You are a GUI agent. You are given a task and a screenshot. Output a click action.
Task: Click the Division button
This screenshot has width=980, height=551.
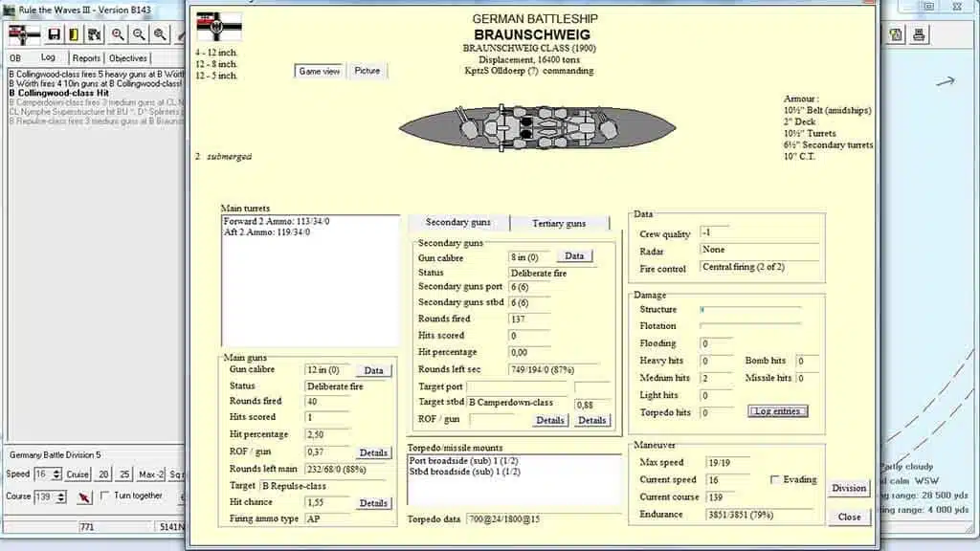click(x=849, y=488)
